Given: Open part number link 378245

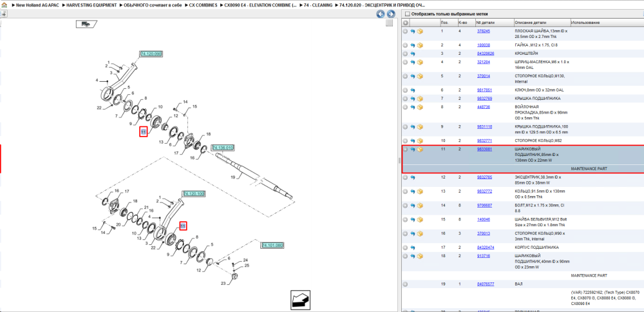Looking at the screenshot, I should [483, 31].
